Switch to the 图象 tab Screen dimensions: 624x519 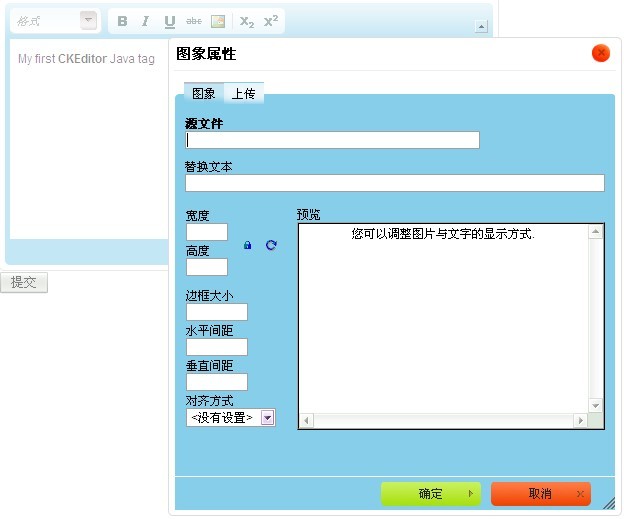pyautogui.click(x=203, y=94)
